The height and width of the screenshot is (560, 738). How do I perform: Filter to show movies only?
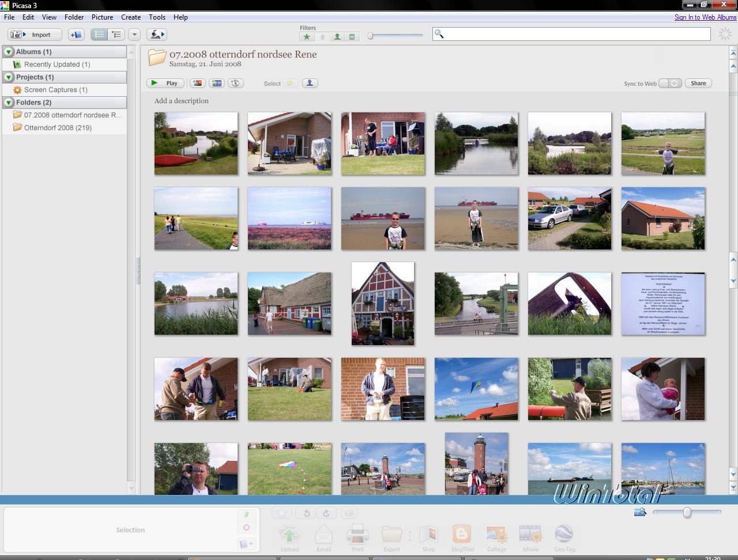352,37
